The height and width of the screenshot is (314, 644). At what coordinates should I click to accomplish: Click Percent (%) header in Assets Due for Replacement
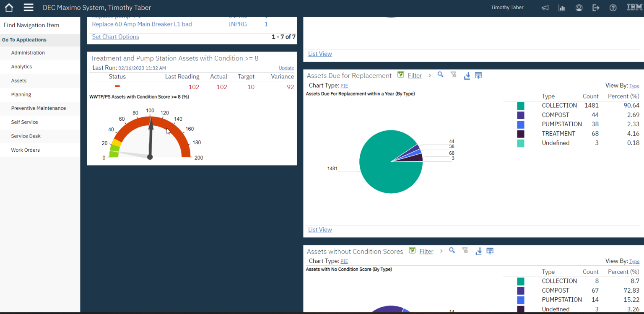point(623,96)
